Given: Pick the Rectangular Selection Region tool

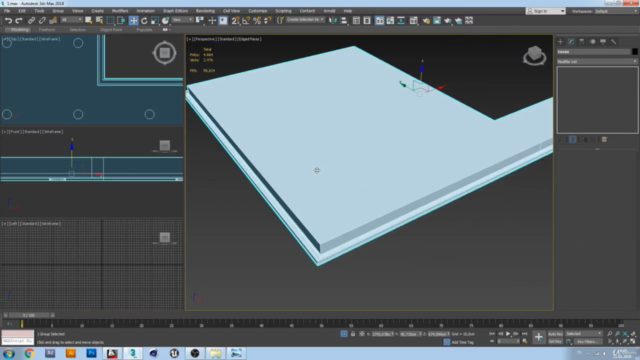Looking at the screenshot, I should (110, 20).
